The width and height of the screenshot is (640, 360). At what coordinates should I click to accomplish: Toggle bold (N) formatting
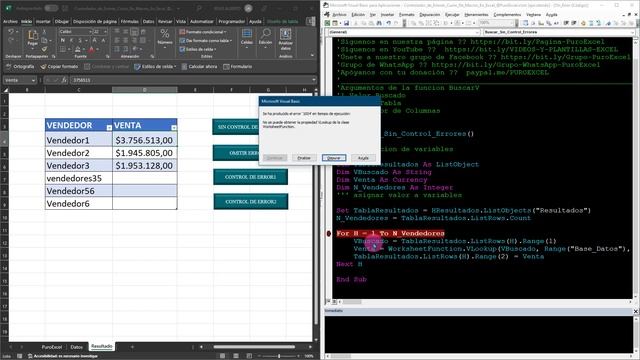point(62,40)
